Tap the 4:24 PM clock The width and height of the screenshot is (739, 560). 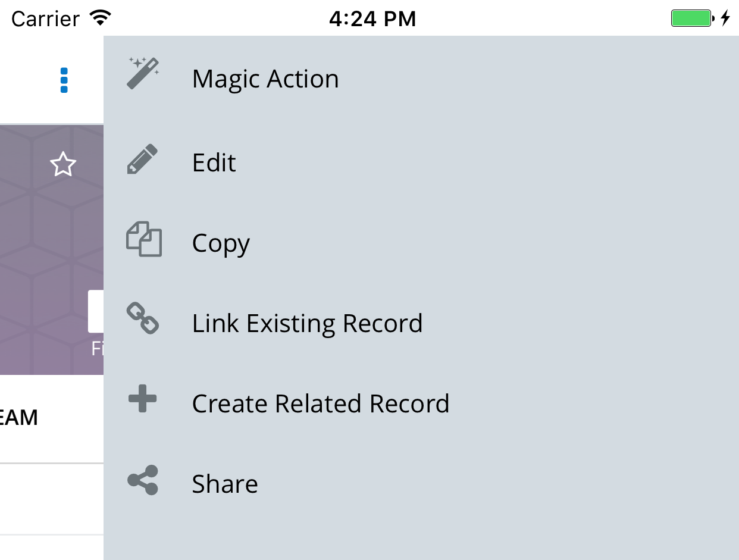[x=372, y=19]
